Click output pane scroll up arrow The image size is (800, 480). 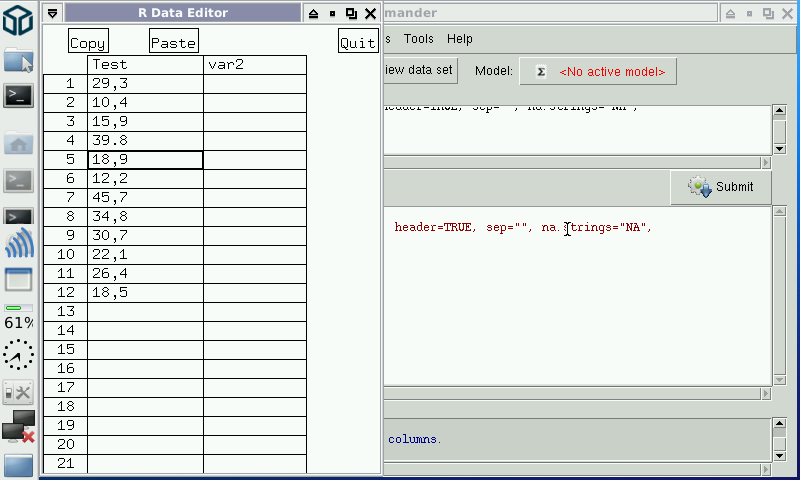(x=780, y=212)
